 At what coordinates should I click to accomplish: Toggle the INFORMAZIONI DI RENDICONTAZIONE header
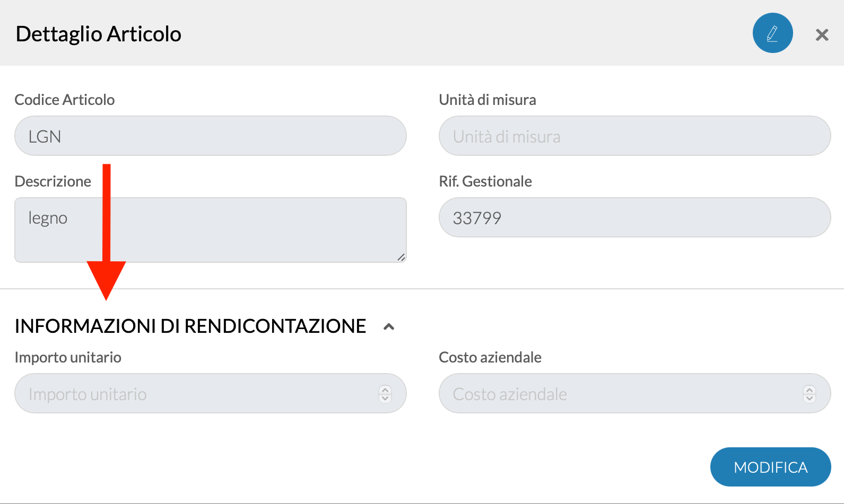tap(190, 326)
